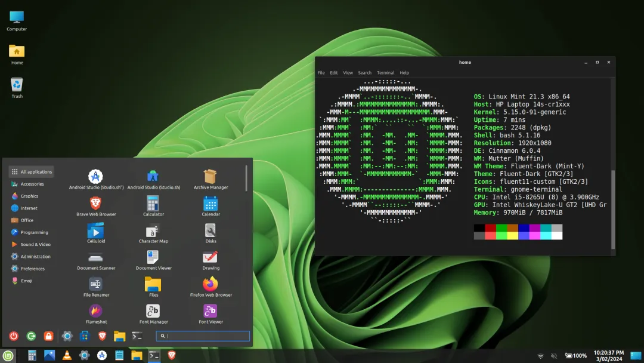Open Character Map
Image resolution: width=644 pixels, height=363 pixels.
coord(153,233)
